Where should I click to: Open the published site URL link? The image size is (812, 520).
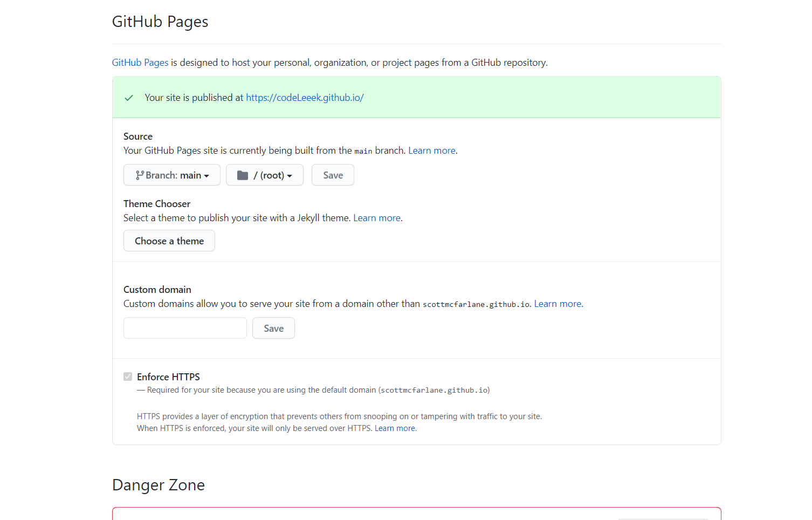305,98
